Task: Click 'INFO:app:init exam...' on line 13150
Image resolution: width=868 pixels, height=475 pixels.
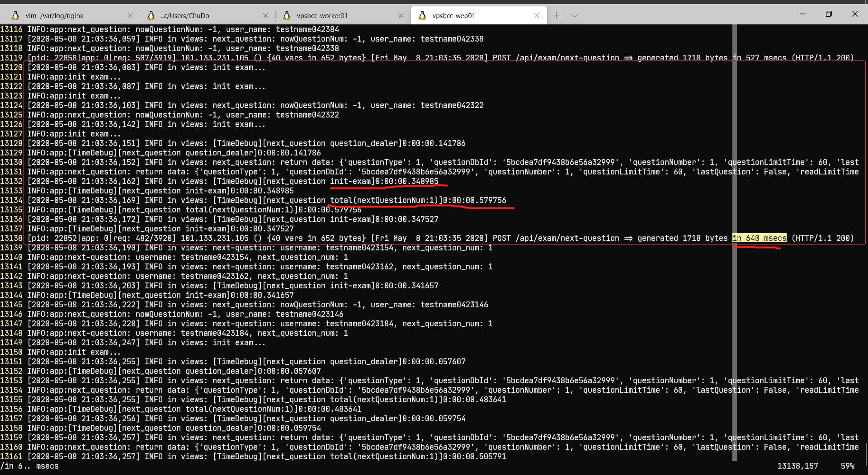Action: [74, 352]
